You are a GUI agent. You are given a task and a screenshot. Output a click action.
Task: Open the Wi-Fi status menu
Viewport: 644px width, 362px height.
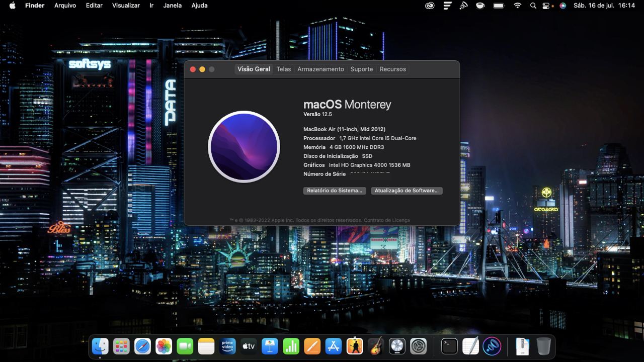pyautogui.click(x=517, y=6)
